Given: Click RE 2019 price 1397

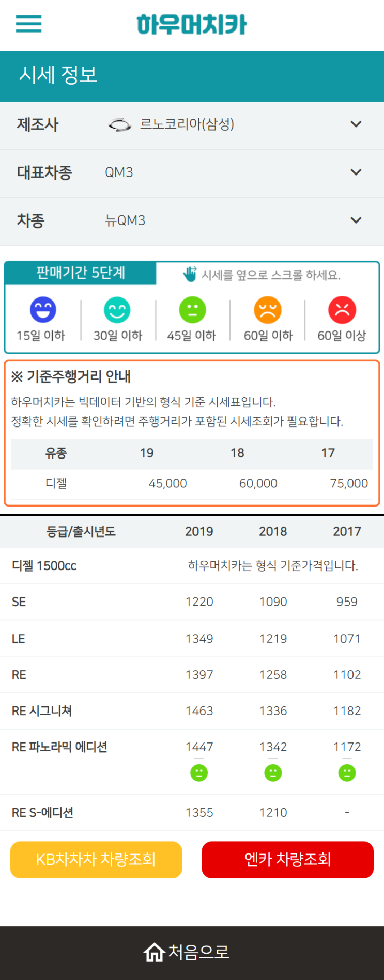Looking at the screenshot, I should coord(199,675).
